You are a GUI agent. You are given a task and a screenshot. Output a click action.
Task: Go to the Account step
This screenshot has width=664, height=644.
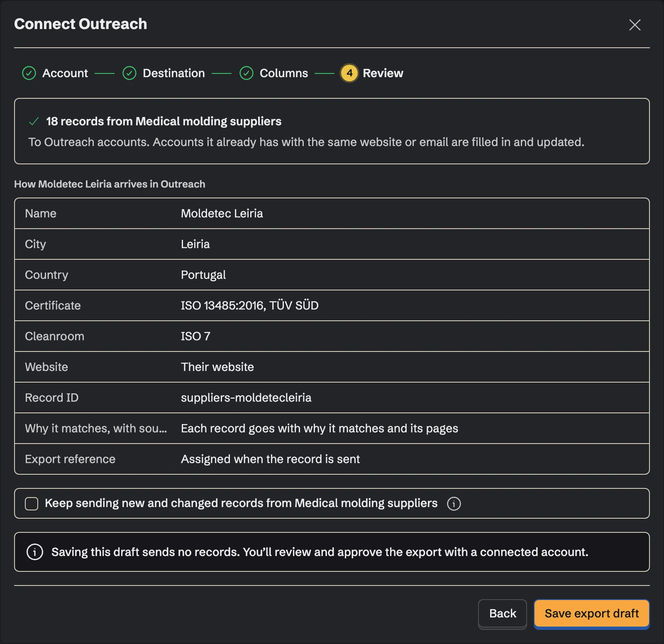[x=65, y=73]
